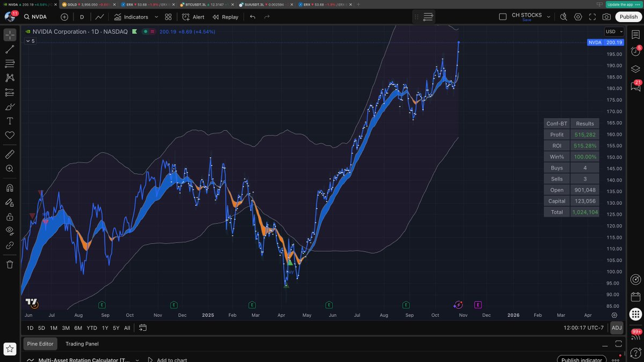Click the Zoom In tool
Screen dimensions: 644x362
tap(10, 168)
